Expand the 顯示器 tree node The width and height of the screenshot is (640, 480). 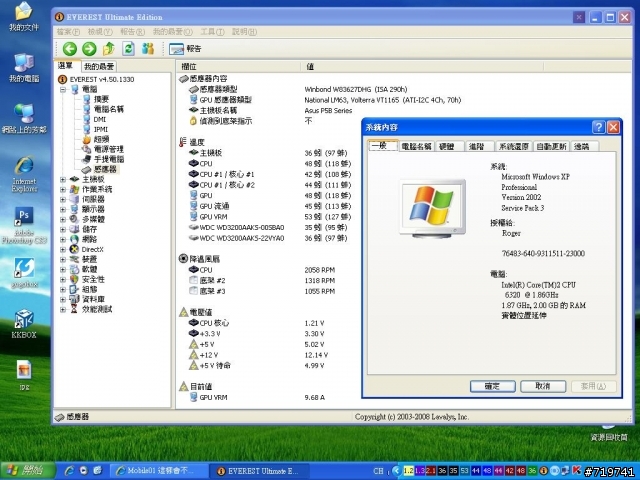point(63,209)
